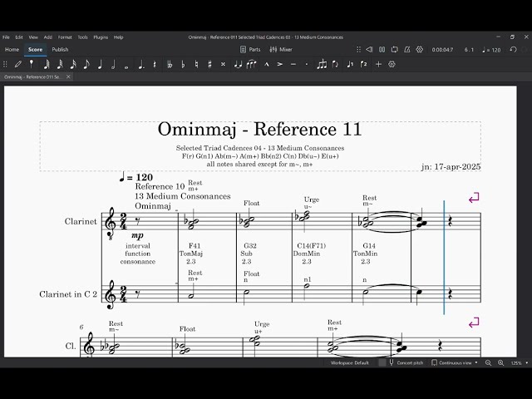Apply the flat accidental

pyautogui.click(x=183, y=64)
